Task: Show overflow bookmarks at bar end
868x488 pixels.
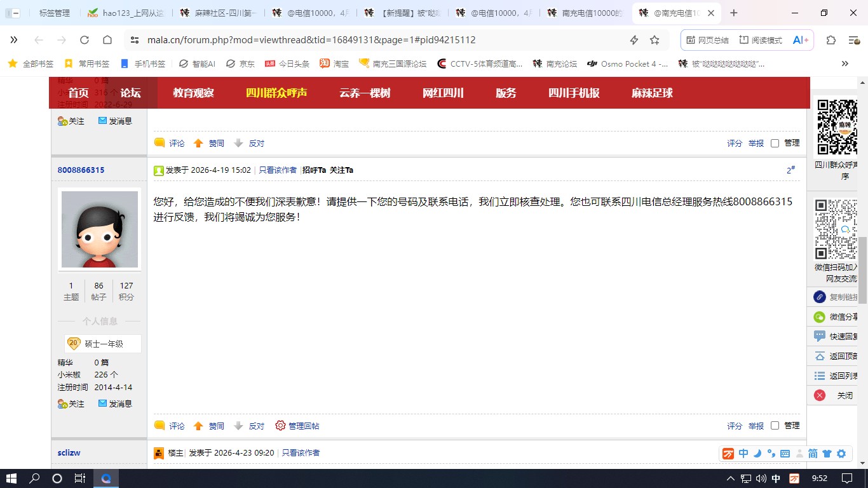Action: point(844,64)
